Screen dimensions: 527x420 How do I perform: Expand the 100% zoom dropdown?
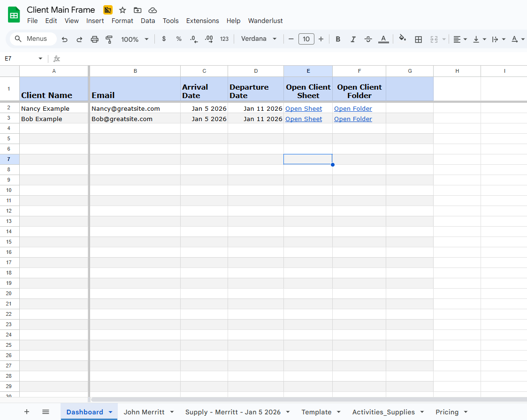135,39
